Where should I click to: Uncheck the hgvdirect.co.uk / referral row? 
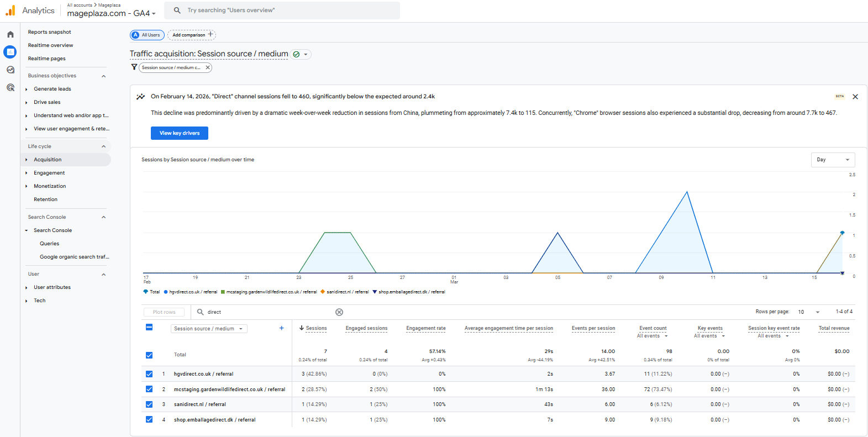tap(149, 374)
